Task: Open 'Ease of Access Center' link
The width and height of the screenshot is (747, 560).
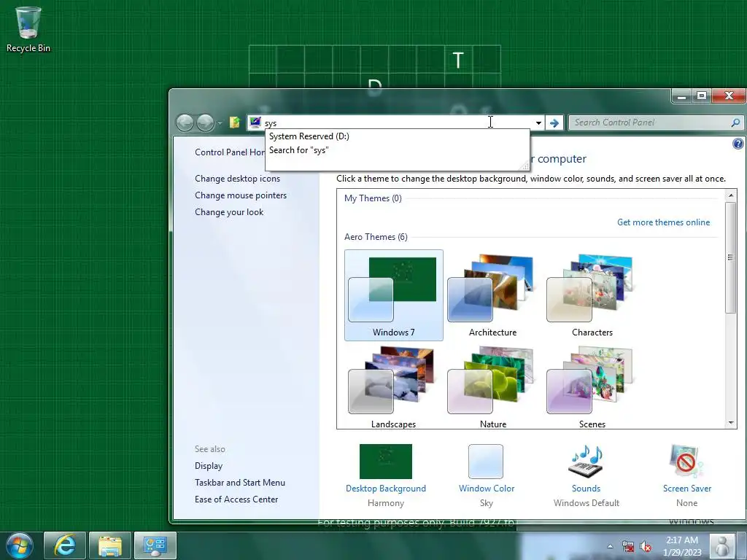Action: [236, 499]
